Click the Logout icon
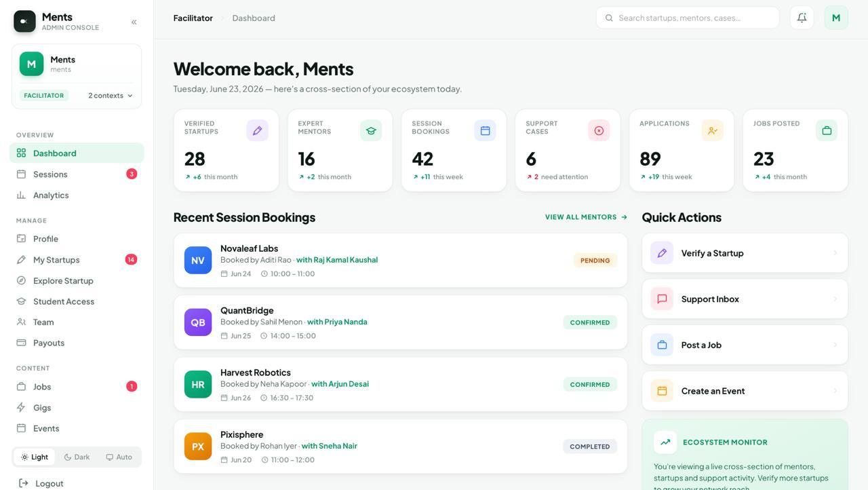 pos(24,483)
